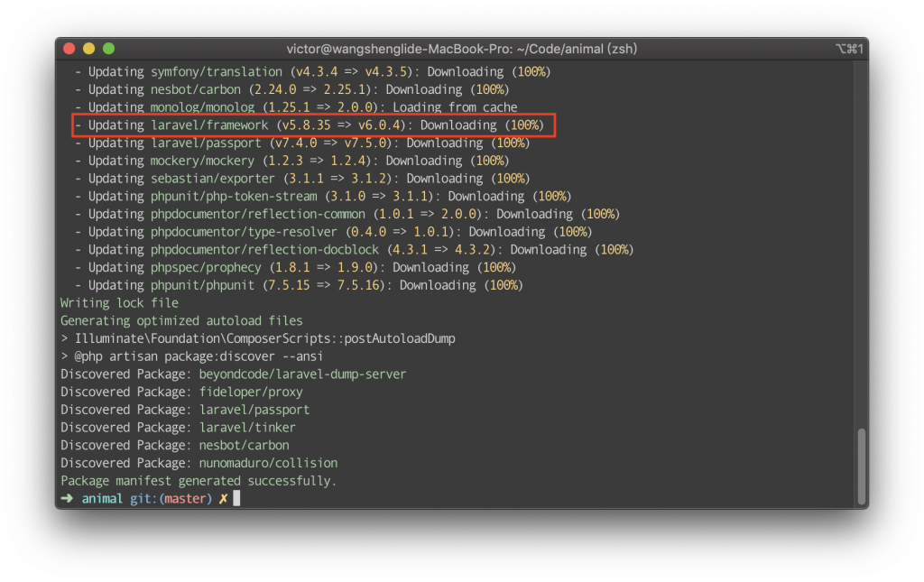The height and width of the screenshot is (582, 924).
Task: Click the laravel/framework package name
Action: coord(209,125)
